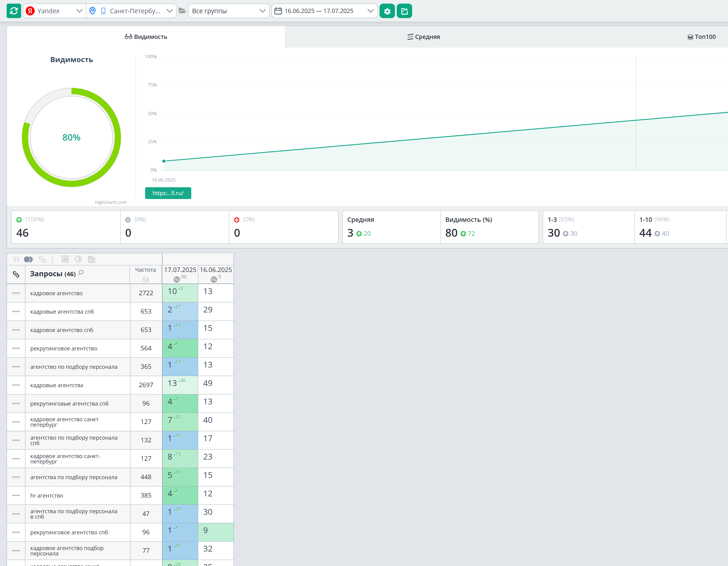
Task: Click the green export share icon
Action: tap(404, 11)
